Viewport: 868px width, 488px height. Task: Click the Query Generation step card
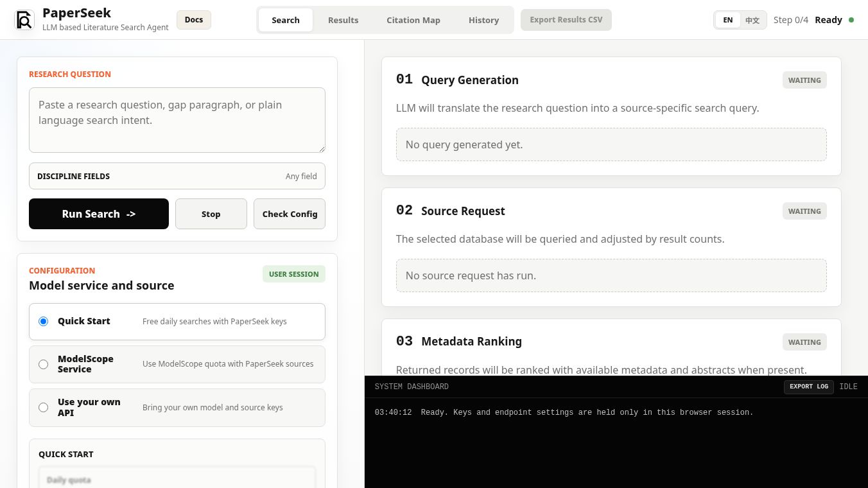click(611, 116)
